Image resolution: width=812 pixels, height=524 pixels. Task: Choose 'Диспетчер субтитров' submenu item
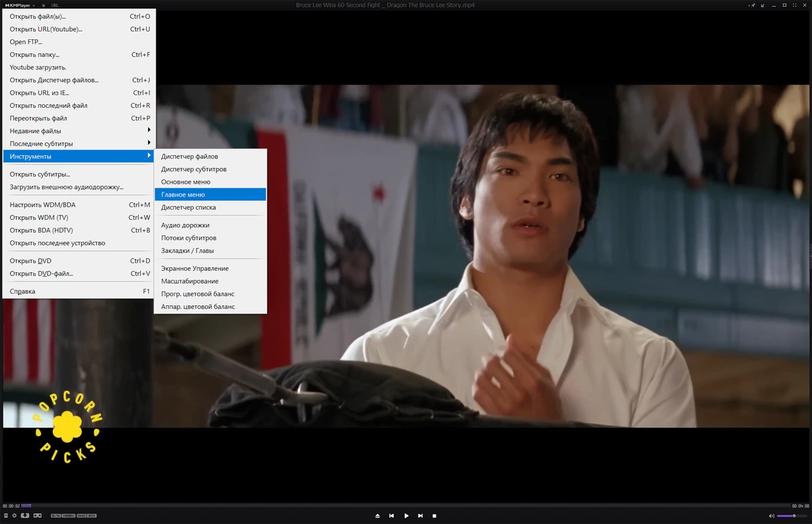[x=210, y=169]
